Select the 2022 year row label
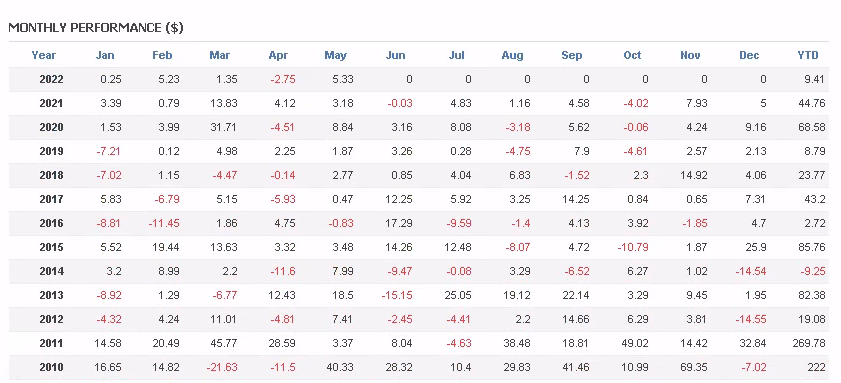This screenshot has height=383, width=841. coord(51,79)
